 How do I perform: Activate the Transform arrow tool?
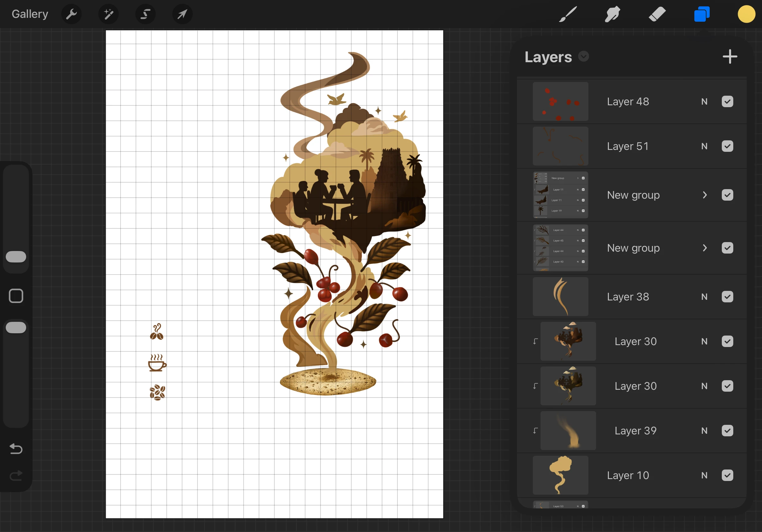coord(182,14)
